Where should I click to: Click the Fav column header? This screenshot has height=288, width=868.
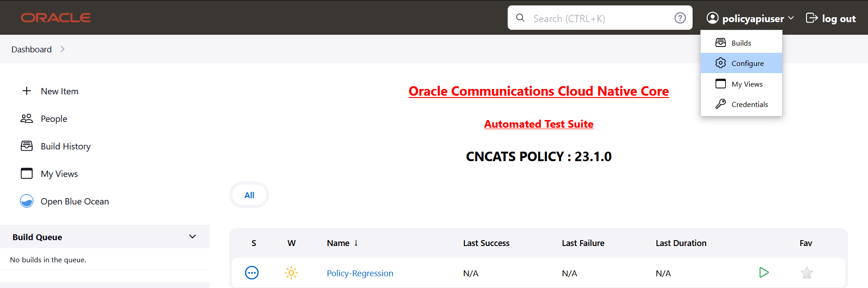click(806, 243)
